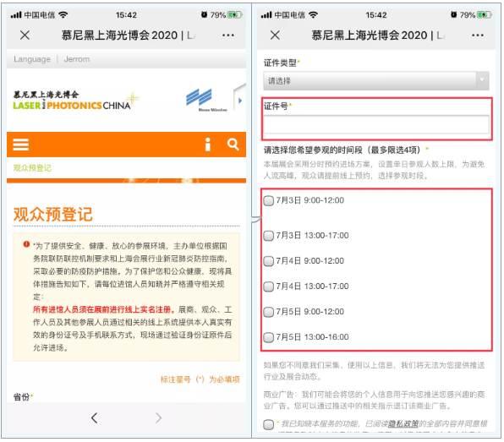Viewport: 504px width, 442px height.
Task: Go back with the bottom left arrow
Action: 94,417
